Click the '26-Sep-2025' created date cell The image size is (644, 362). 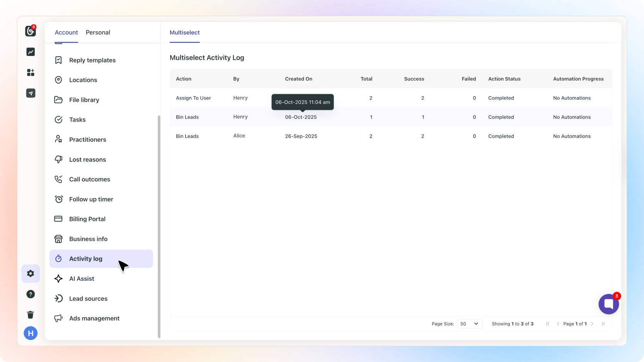pyautogui.click(x=301, y=136)
